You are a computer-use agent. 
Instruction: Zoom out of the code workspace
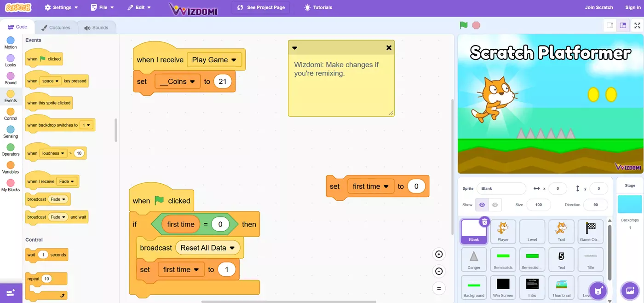coord(439,271)
